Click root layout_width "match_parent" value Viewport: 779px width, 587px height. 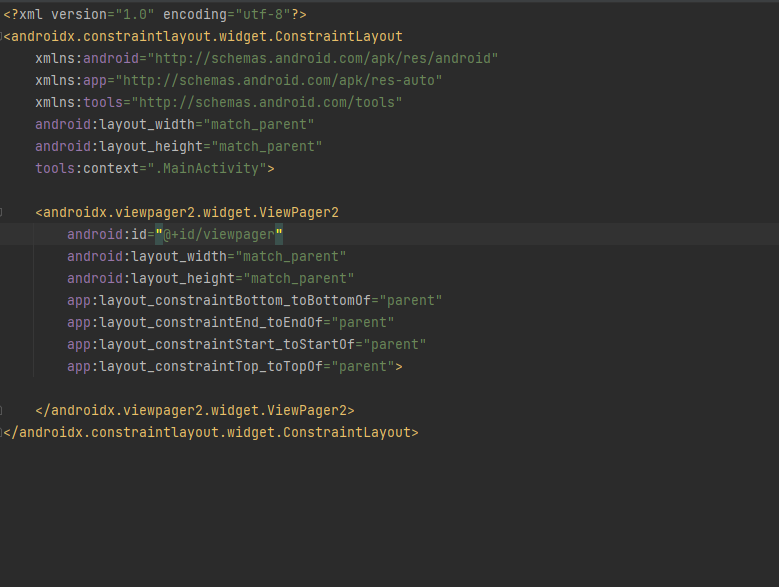[258, 125]
